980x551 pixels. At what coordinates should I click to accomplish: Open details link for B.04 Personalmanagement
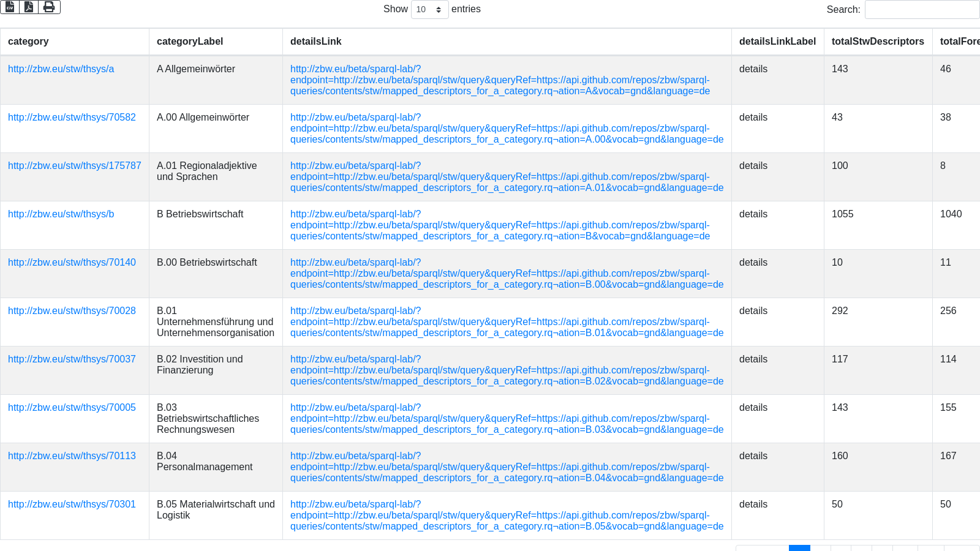pos(500,467)
